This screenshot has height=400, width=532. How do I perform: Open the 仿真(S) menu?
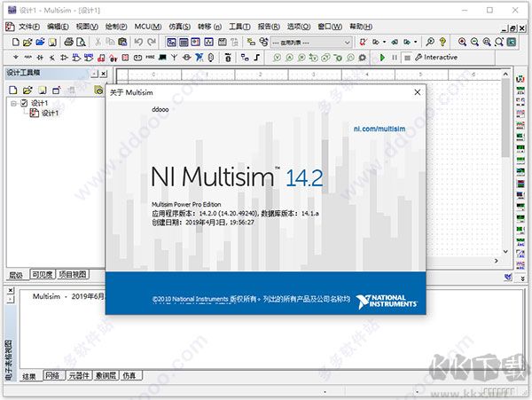pyautogui.click(x=180, y=26)
